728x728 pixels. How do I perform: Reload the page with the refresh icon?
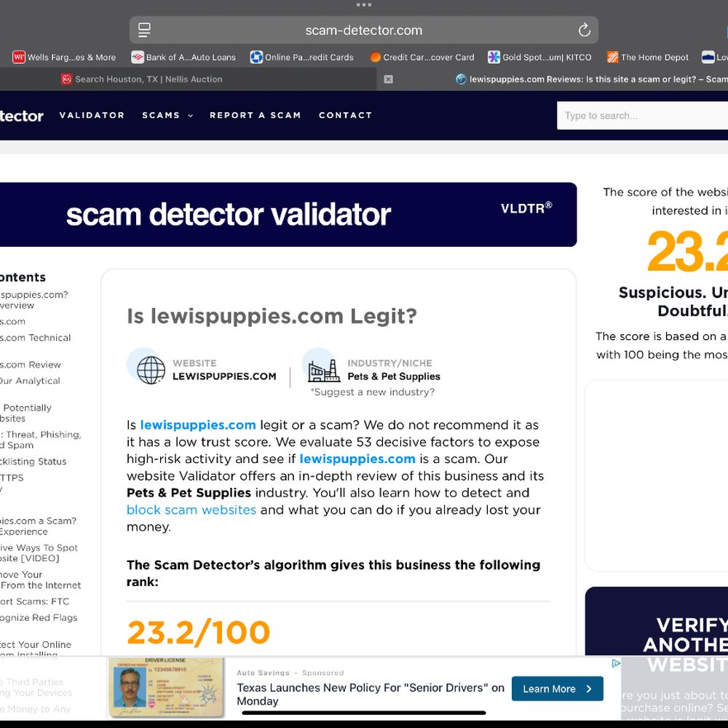pyautogui.click(x=584, y=30)
